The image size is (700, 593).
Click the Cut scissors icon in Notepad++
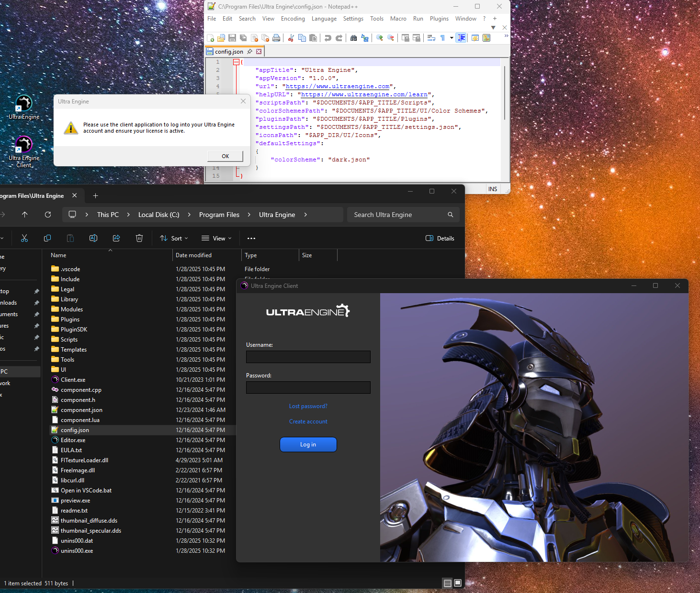click(x=291, y=38)
